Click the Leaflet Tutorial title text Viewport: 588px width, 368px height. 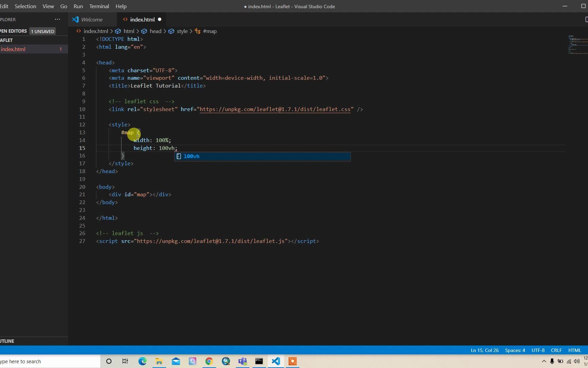point(156,86)
